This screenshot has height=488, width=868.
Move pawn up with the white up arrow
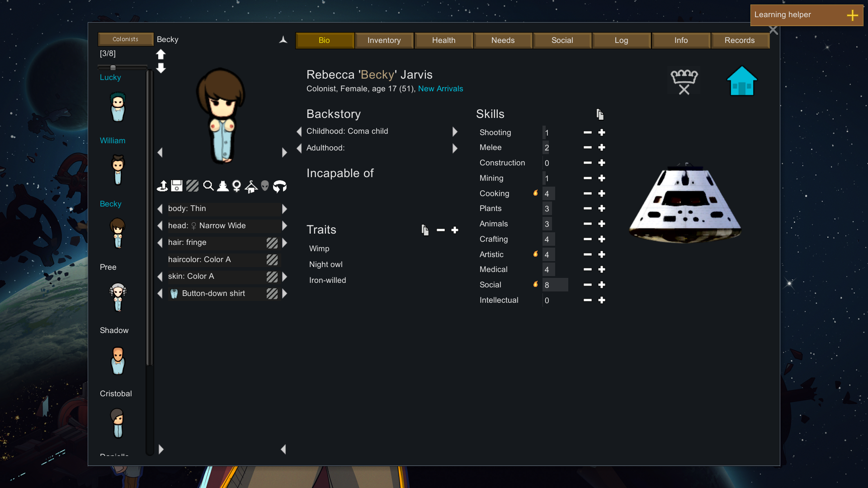(x=160, y=54)
